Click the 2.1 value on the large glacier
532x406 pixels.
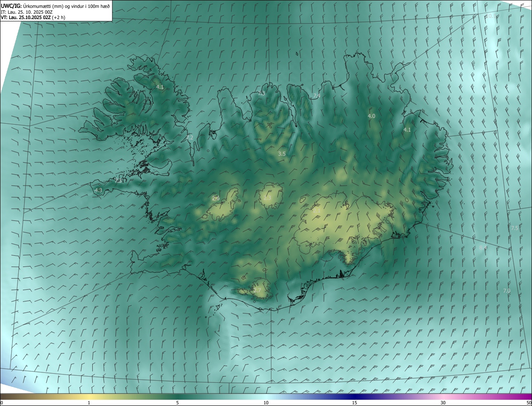coord(316,211)
